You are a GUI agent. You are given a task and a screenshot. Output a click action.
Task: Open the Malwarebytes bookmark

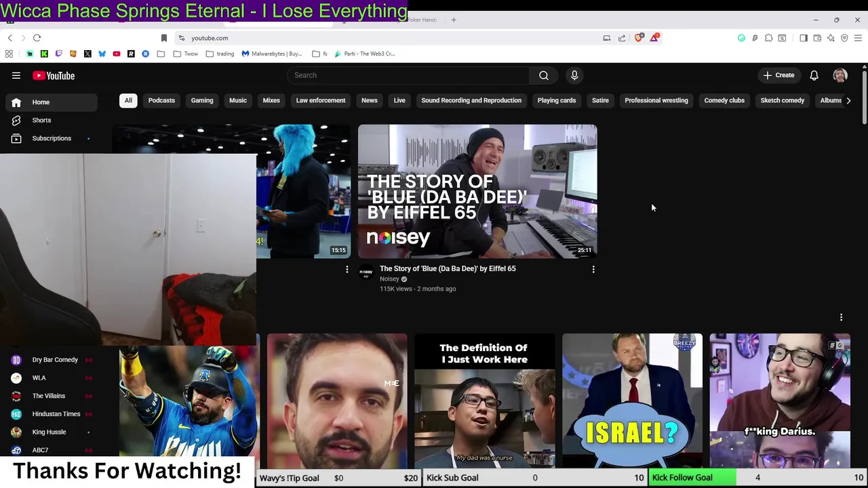(272, 54)
